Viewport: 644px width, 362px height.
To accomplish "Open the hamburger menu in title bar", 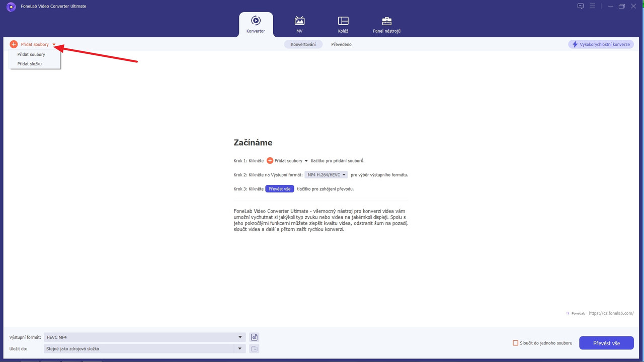I will pyautogui.click(x=592, y=6).
